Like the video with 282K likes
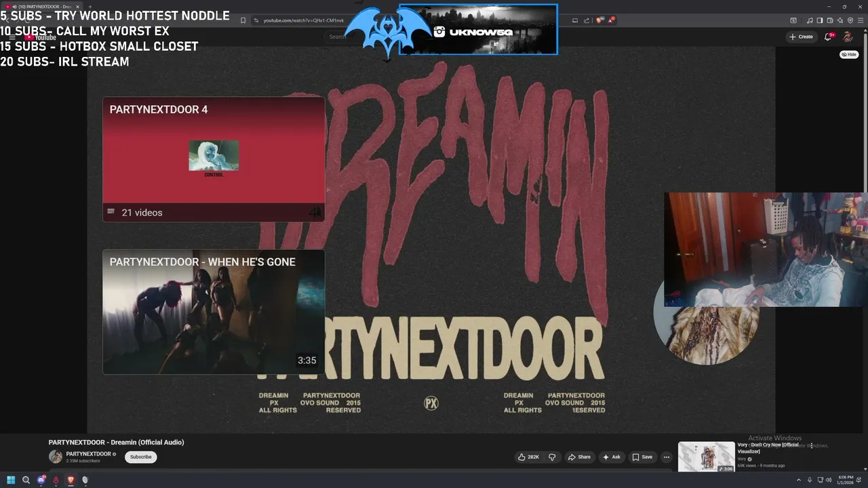Screen dimensions: 868x488 (528, 457)
